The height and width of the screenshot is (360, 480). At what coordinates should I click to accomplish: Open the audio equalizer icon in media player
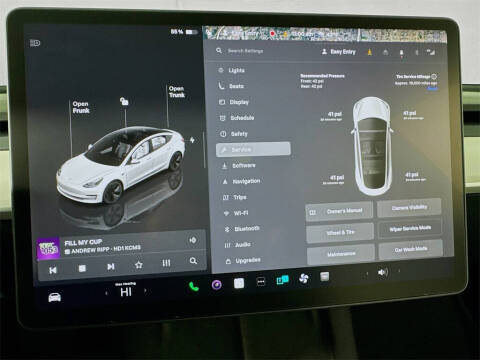pyautogui.click(x=166, y=263)
